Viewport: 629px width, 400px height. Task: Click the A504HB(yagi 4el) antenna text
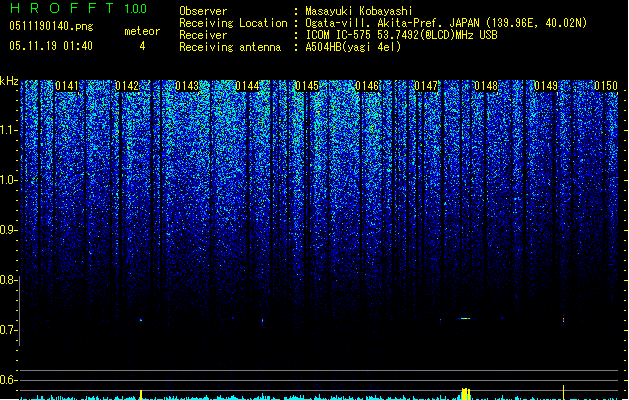click(x=353, y=47)
